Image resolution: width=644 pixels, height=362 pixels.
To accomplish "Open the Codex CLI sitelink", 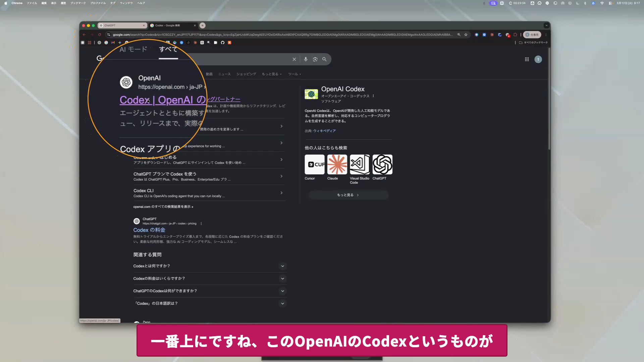I will (144, 191).
